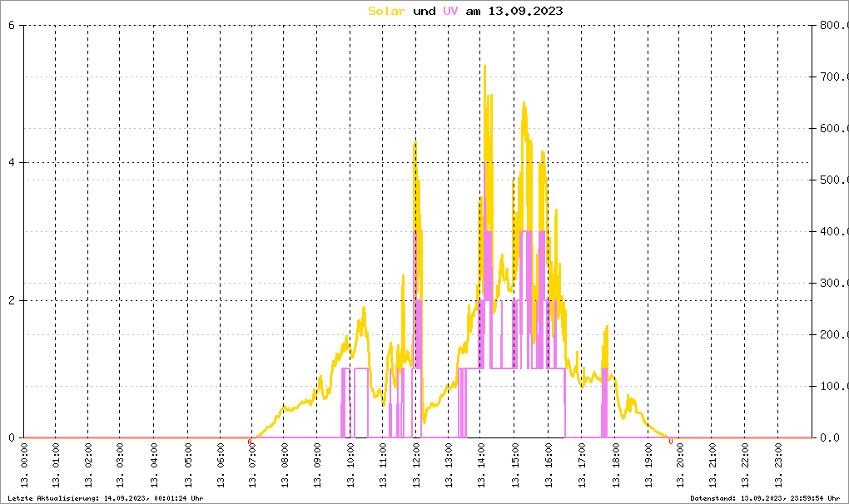Click the small yellow peak before 18:00
Viewport: 849px width, 504px height.
607,327
